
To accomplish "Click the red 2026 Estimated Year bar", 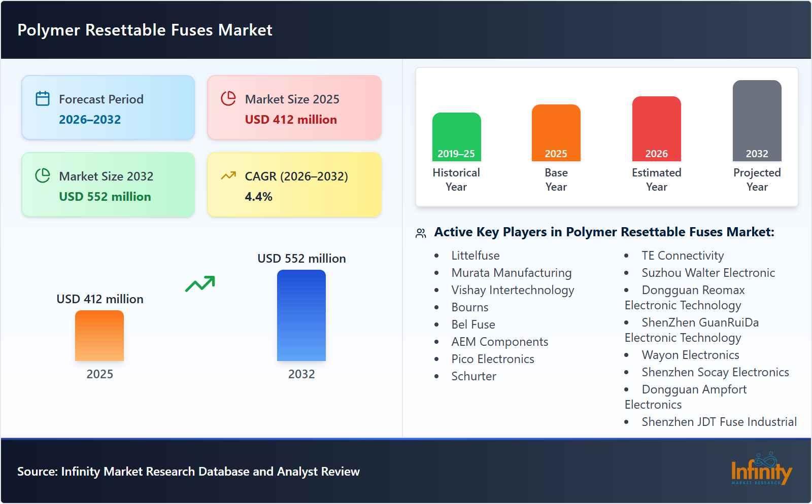I will point(656,129).
